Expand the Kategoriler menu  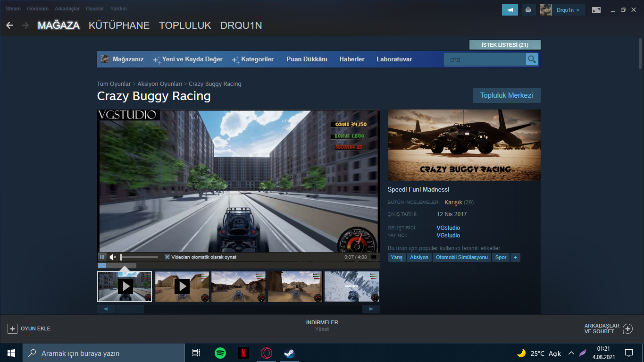(253, 59)
